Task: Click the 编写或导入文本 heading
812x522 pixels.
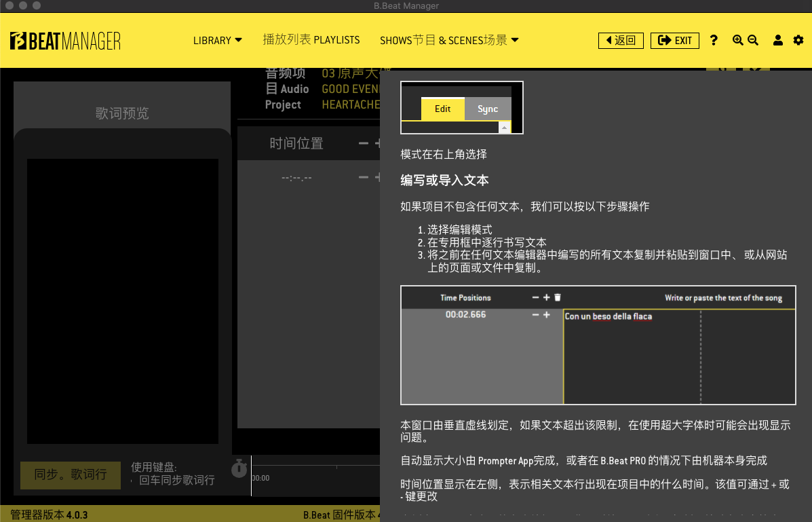Action: click(444, 181)
